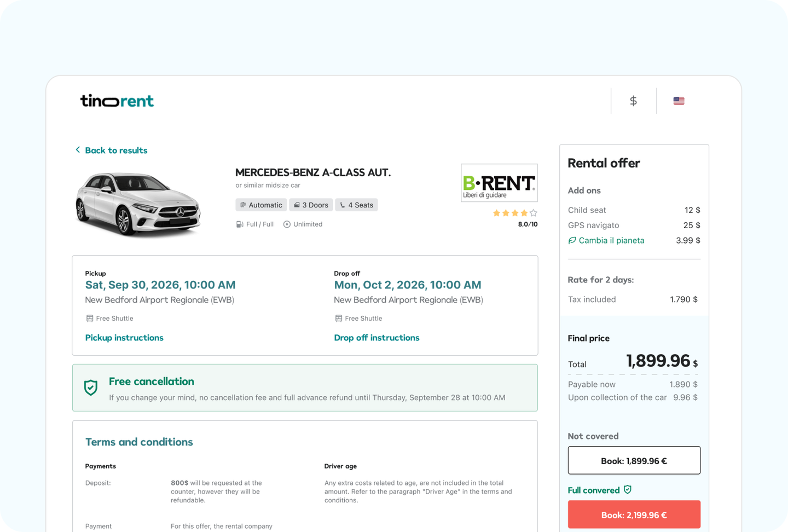Image resolution: width=788 pixels, height=532 pixels.
Task: Click the Free cancellation heading
Action: point(152,381)
